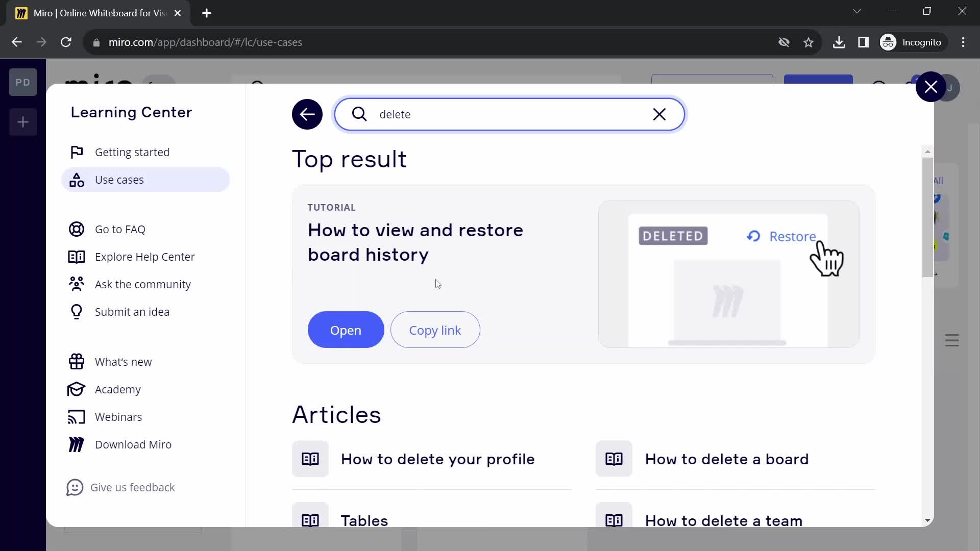Click the graduation cap Academy icon
The image size is (980, 551).
point(77,389)
